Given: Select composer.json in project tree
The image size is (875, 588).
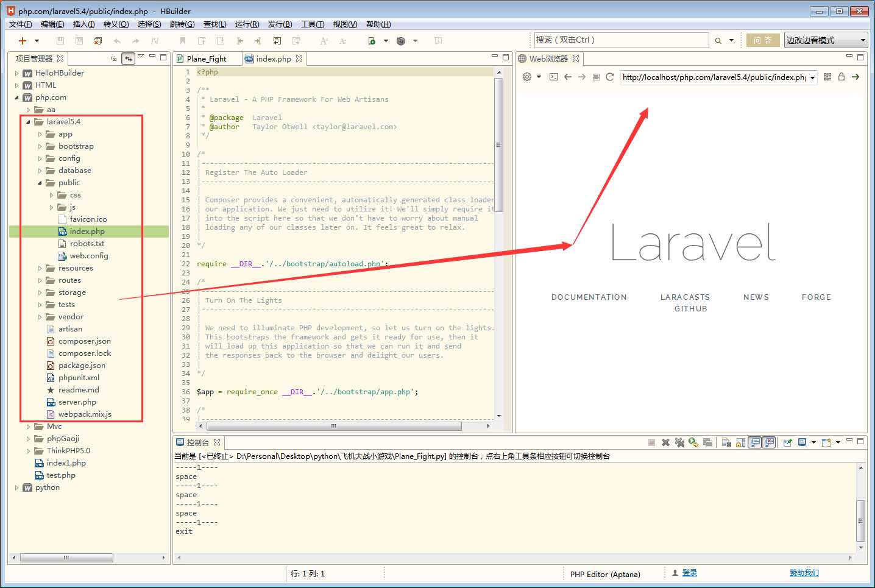Looking at the screenshot, I should pos(85,341).
